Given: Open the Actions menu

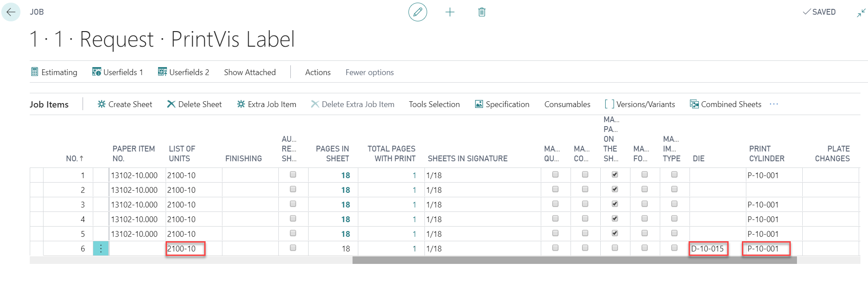Looking at the screenshot, I should 318,72.
